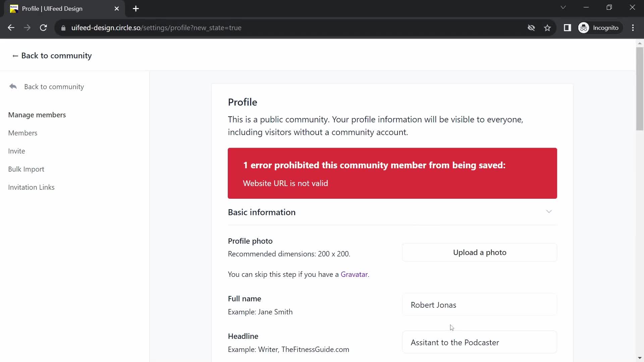Open the browser tab list dropdown
644x362 pixels.
563,8
